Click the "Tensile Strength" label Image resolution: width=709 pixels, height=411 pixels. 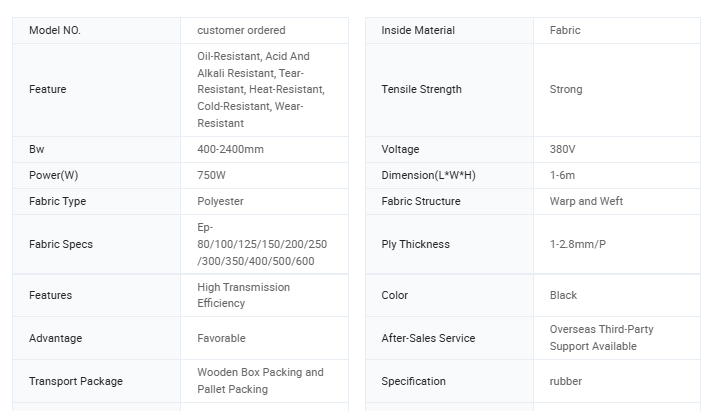[x=421, y=89]
